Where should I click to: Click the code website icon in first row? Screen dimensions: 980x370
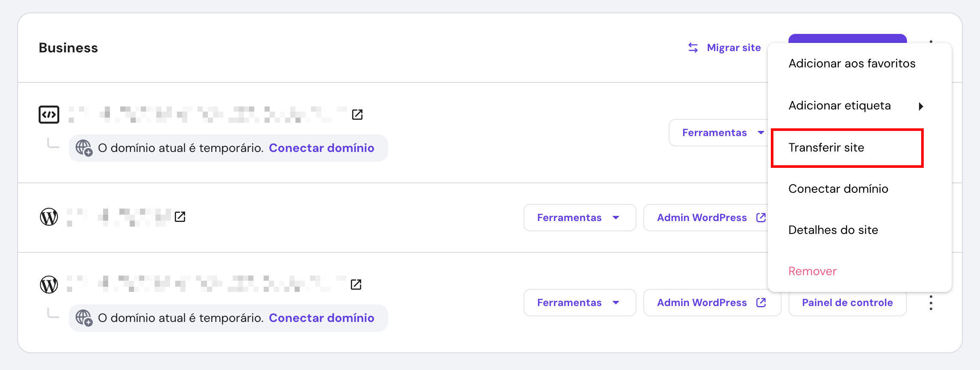pyautogui.click(x=49, y=115)
